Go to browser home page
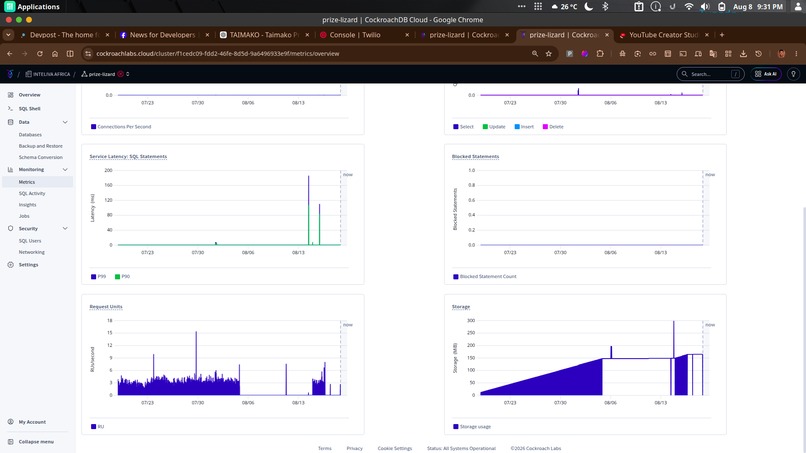The image size is (806, 453). [55, 53]
